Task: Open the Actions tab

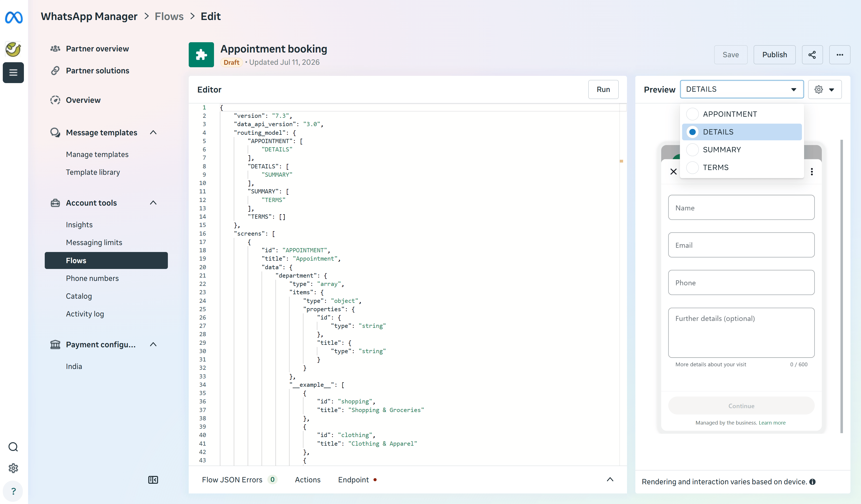Action: tap(307, 480)
